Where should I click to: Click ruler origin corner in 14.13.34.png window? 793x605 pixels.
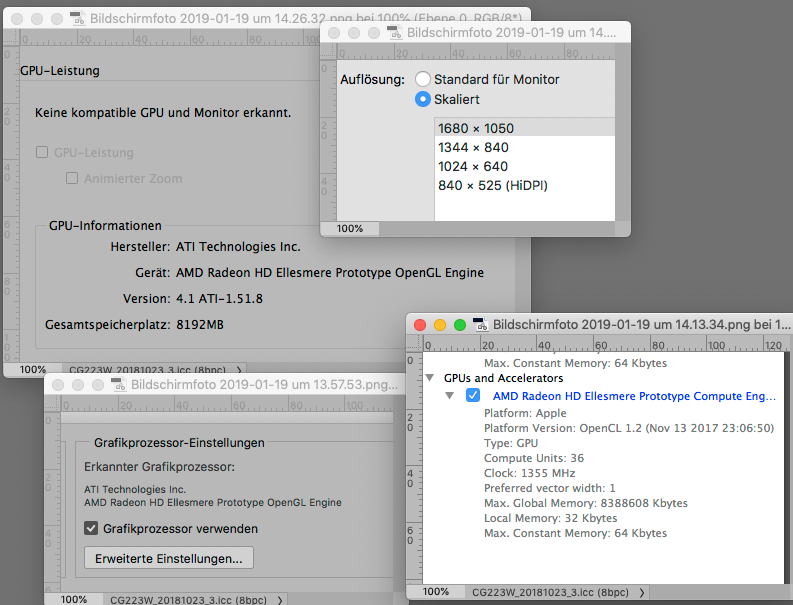(x=414, y=344)
